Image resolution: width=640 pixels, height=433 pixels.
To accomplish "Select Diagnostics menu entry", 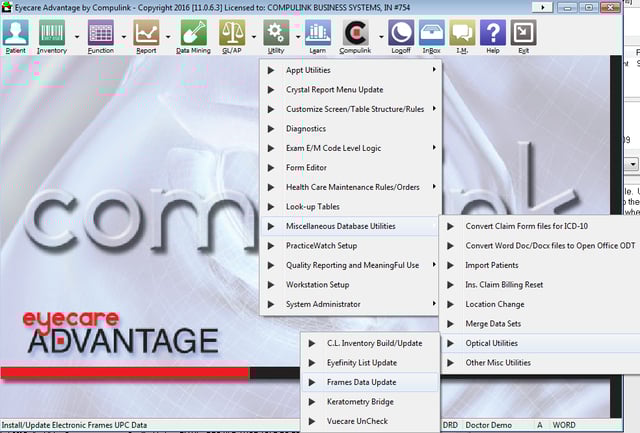I will [351, 129].
